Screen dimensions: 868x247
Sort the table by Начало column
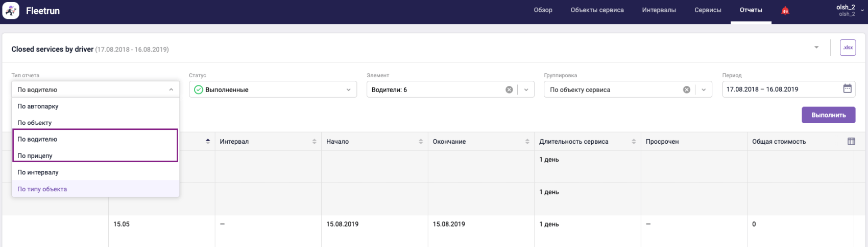pyautogui.click(x=421, y=142)
